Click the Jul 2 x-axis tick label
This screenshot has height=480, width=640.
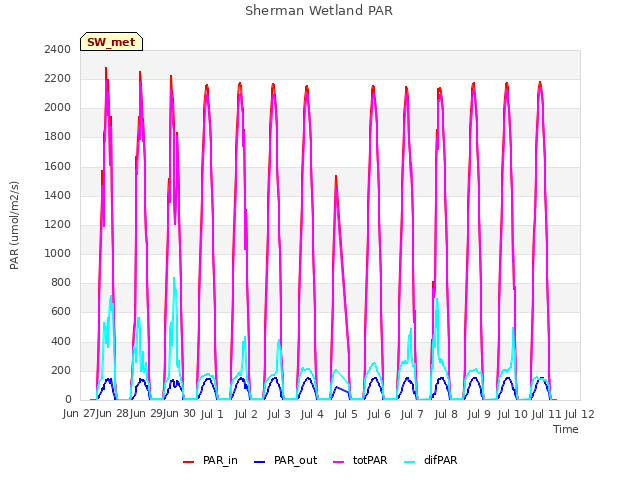click(x=246, y=415)
